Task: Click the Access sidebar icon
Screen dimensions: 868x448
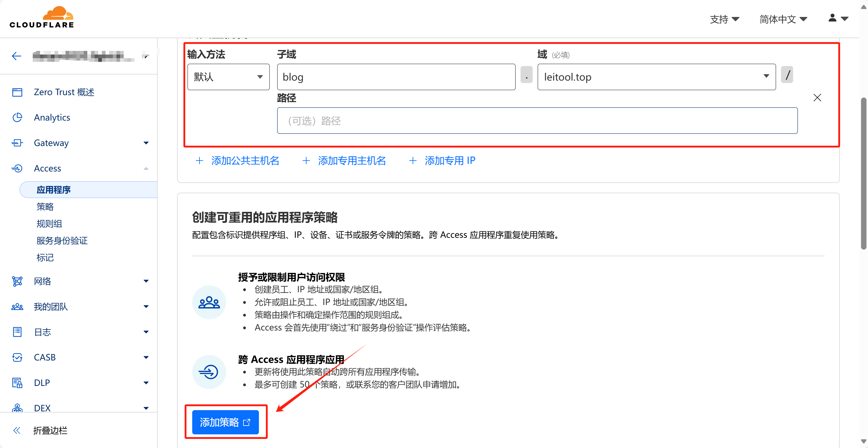Action: pyautogui.click(x=17, y=168)
